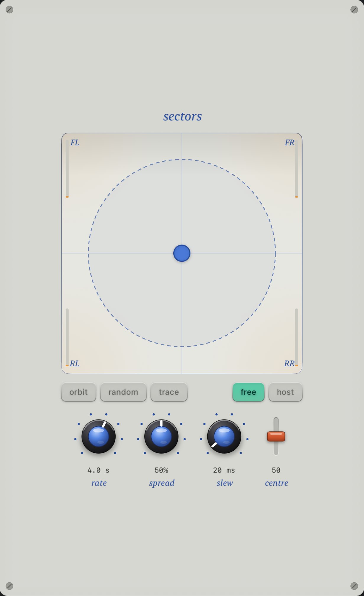Select the free sync mode
The height and width of the screenshot is (596, 364).
tap(248, 392)
